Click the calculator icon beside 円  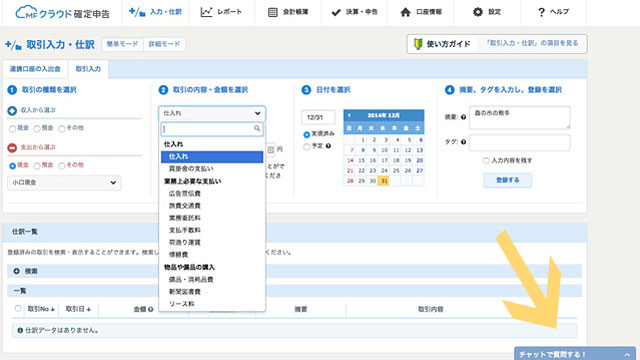tap(271, 150)
